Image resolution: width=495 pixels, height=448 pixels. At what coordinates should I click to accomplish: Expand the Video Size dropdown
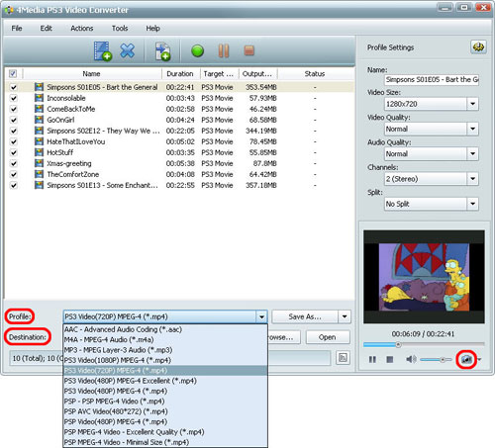point(472,104)
